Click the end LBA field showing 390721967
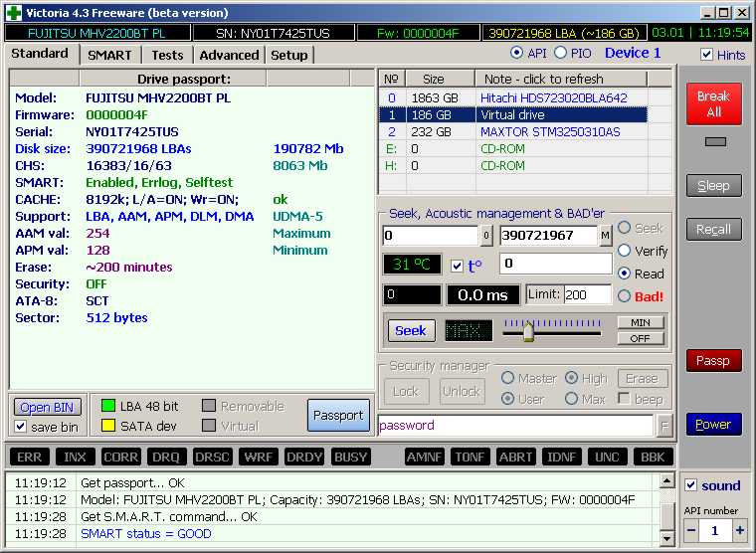 549,236
